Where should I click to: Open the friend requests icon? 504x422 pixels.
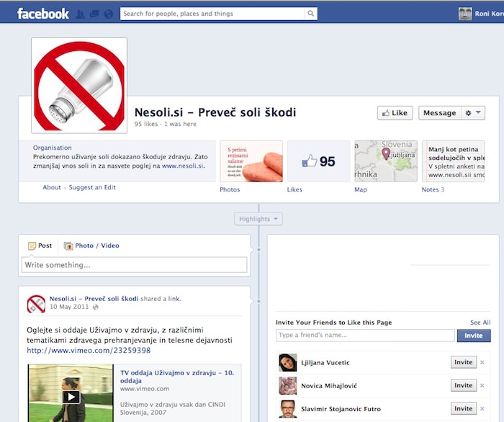(x=81, y=14)
